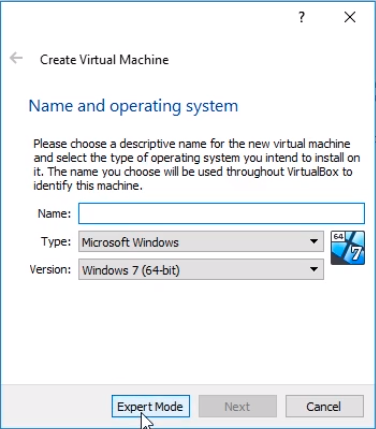Image resolution: width=376 pixels, height=429 pixels.
Task: Click the descriptive paragraph starting 'Please choose'
Action: pyautogui.click(x=197, y=165)
